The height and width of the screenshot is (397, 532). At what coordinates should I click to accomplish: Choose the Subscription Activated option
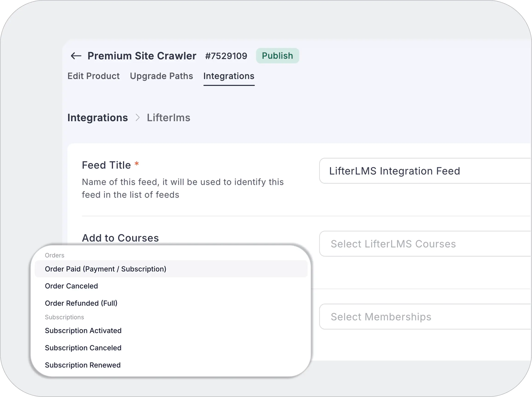tap(83, 330)
